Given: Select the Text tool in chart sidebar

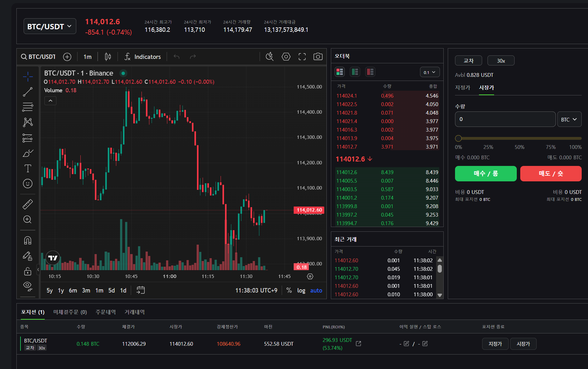Looking at the screenshot, I should 28,168.
